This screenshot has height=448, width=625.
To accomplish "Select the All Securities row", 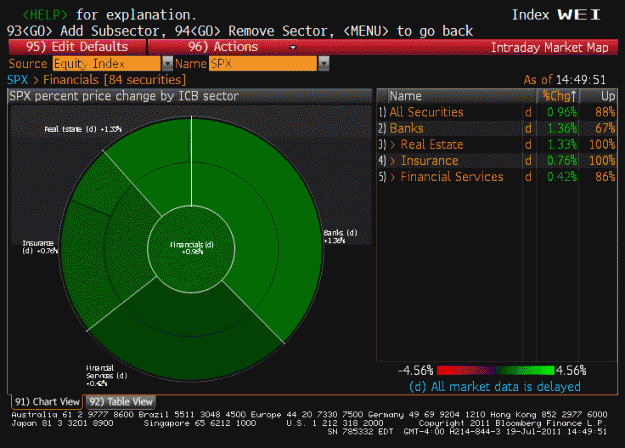I will click(497, 112).
